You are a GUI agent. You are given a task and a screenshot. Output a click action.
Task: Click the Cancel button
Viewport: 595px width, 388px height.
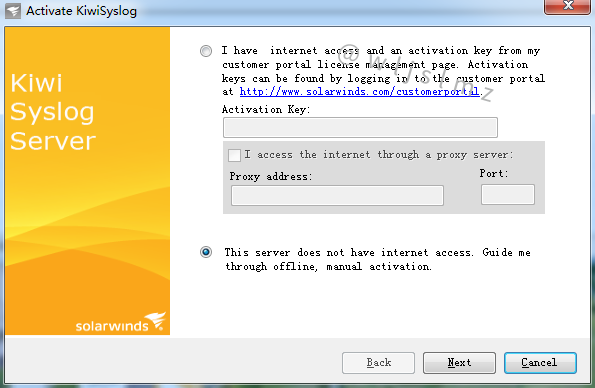coord(540,363)
